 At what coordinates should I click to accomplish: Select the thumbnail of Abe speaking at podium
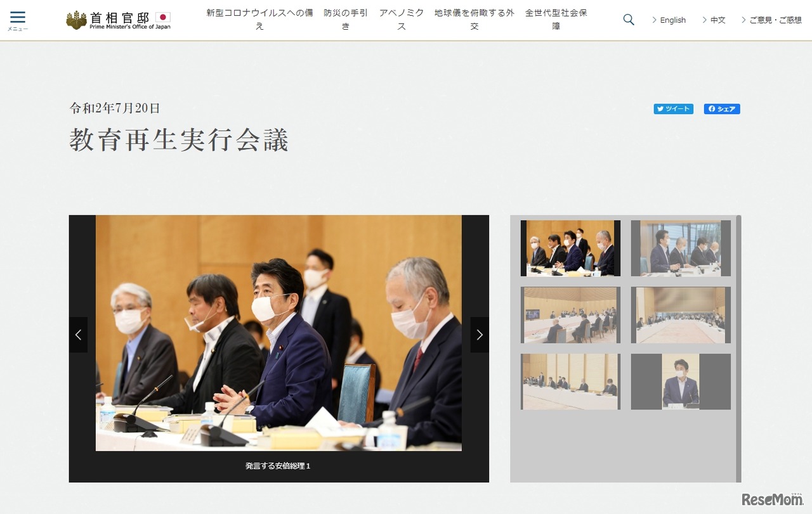[x=681, y=381]
